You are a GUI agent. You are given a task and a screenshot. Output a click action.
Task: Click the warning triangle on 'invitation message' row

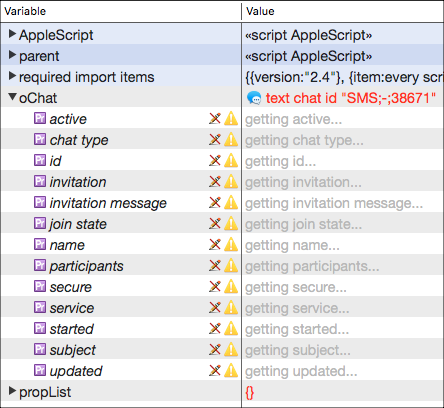[231, 202]
